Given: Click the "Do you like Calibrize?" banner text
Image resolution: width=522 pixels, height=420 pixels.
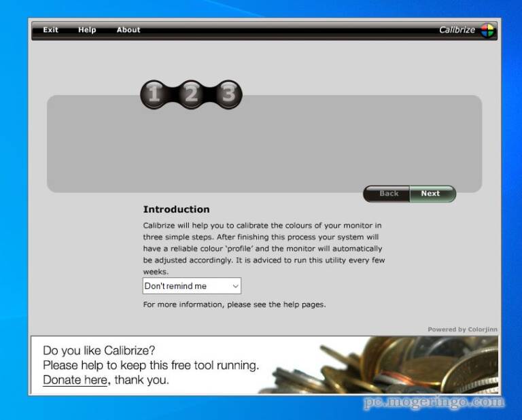Looking at the screenshot, I should click(99, 351).
